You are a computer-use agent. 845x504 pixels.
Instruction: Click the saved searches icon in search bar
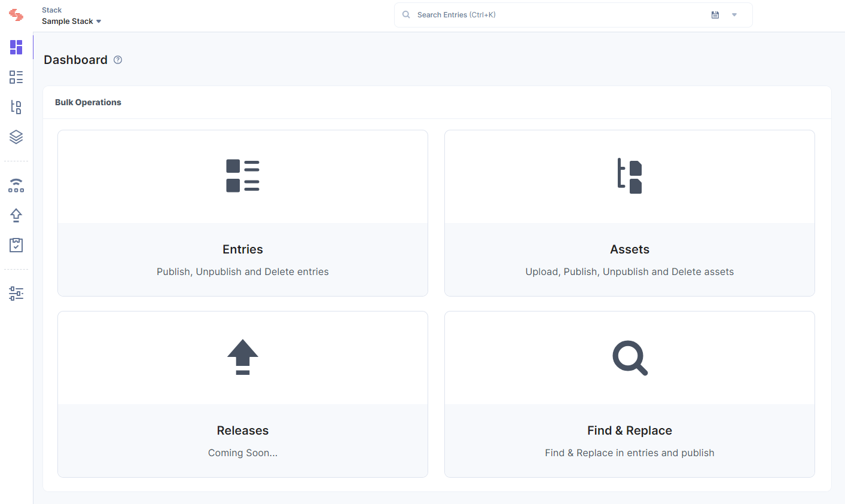715,15
